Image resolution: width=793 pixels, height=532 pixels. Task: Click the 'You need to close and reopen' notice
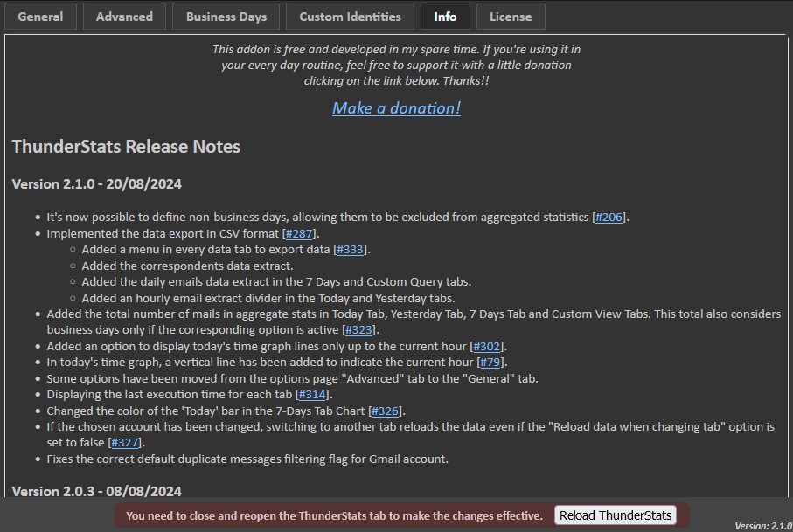click(334, 515)
